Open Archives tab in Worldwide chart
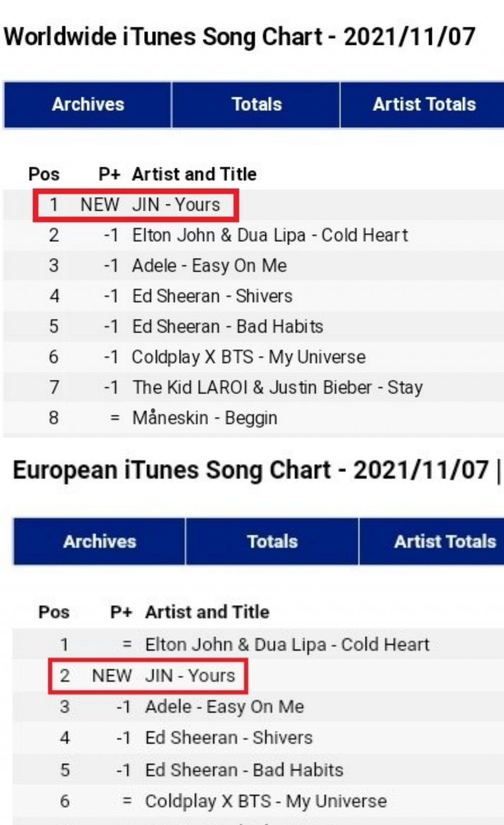The height and width of the screenshot is (825, 504). [88, 105]
